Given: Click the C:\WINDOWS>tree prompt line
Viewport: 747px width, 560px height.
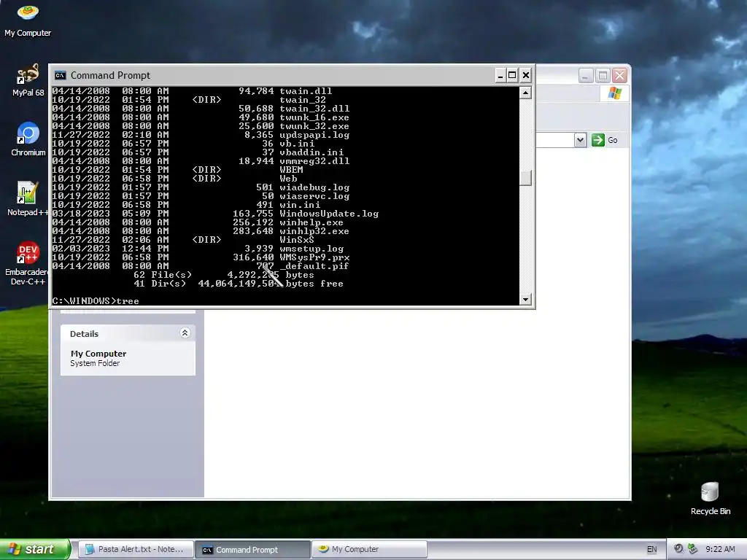Looking at the screenshot, I should pos(96,301).
